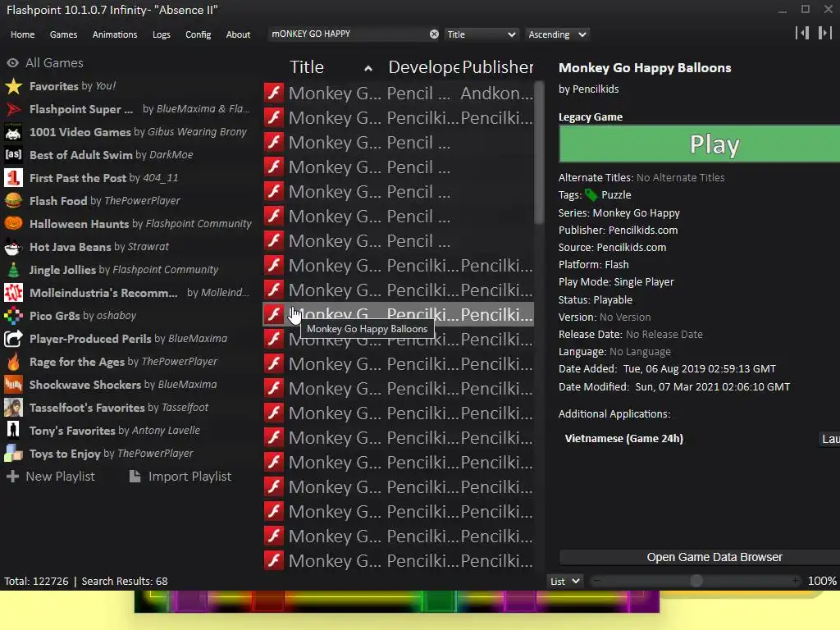This screenshot has width=840, height=630.
Task: Open the List layout dropdown
Action: 564,582
